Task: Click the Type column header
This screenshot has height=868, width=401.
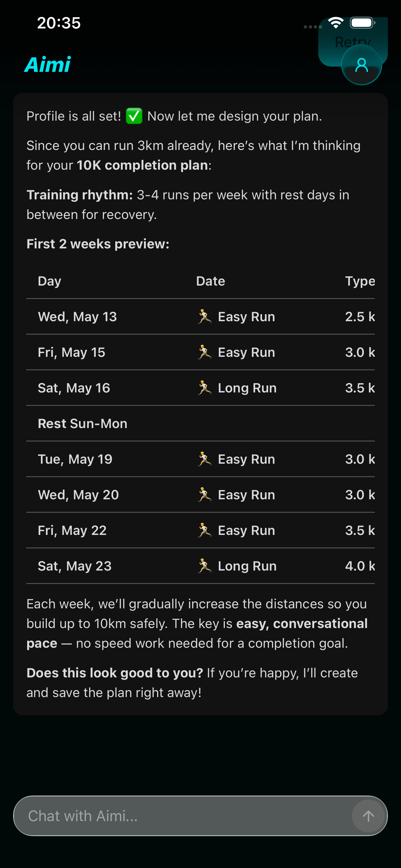Action: pos(359,281)
